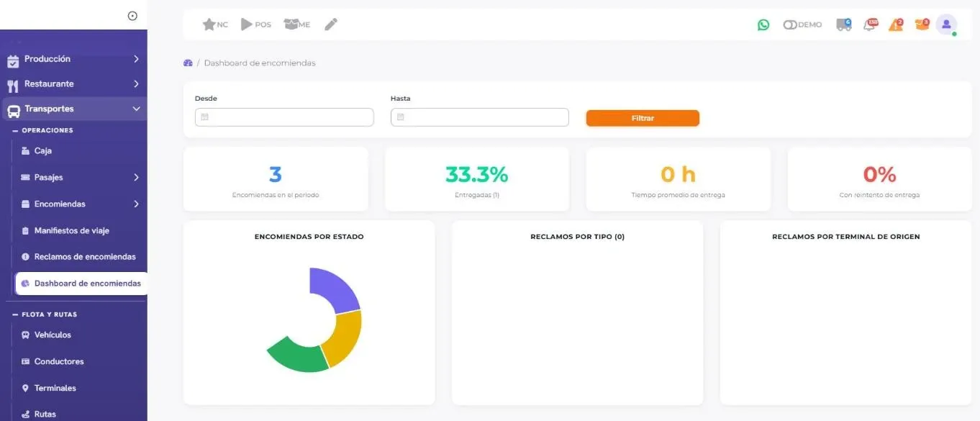Open the orange box icon with badge 3
The image size is (980, 421).
(x=922, y=24)
